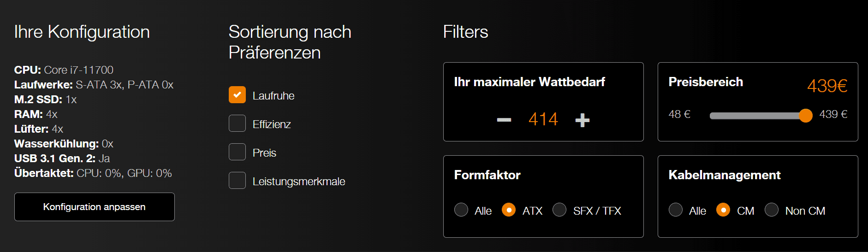Click the Effizienz label text

click(x=272, y=124)
